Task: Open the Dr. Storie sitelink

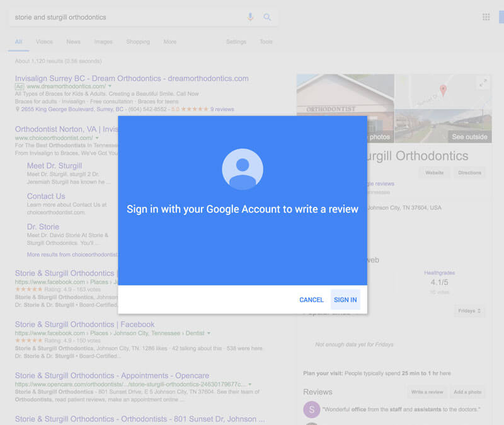Action: 43,227
